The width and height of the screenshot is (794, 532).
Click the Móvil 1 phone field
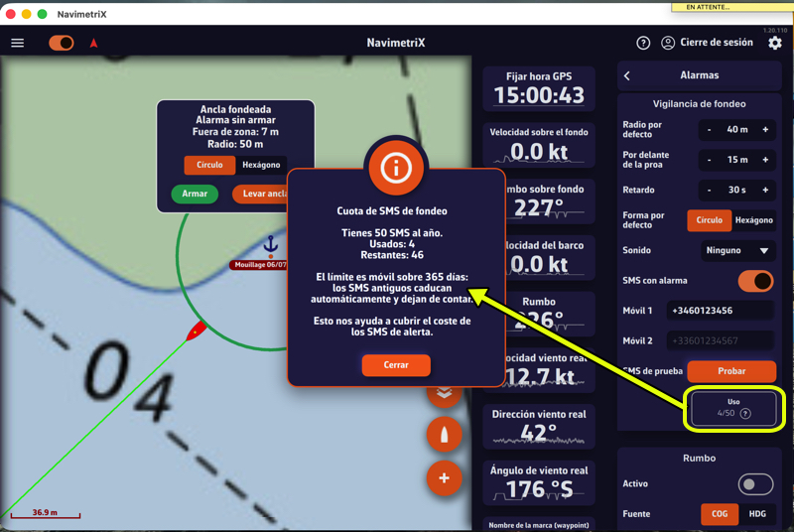720,311
